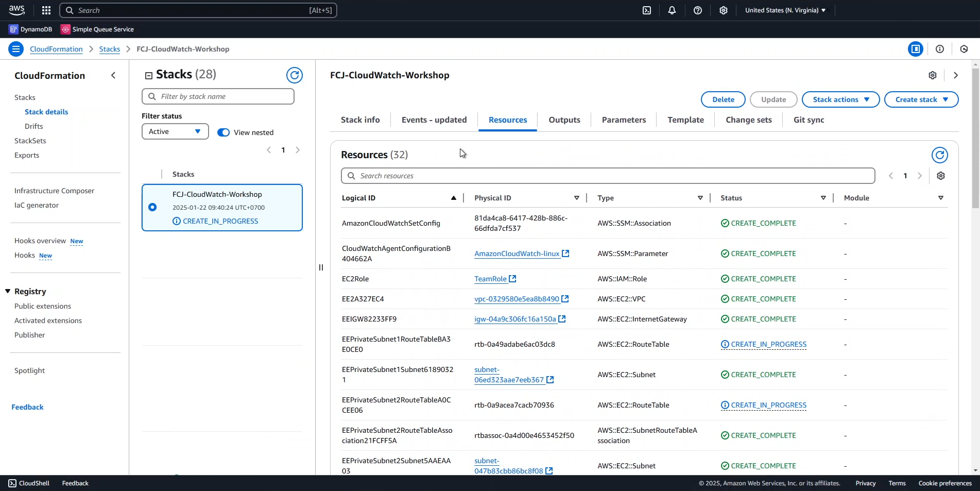Launch CloudShell from the top bar icon
Viewport: 980px width, 491px height.
(647, 10)
